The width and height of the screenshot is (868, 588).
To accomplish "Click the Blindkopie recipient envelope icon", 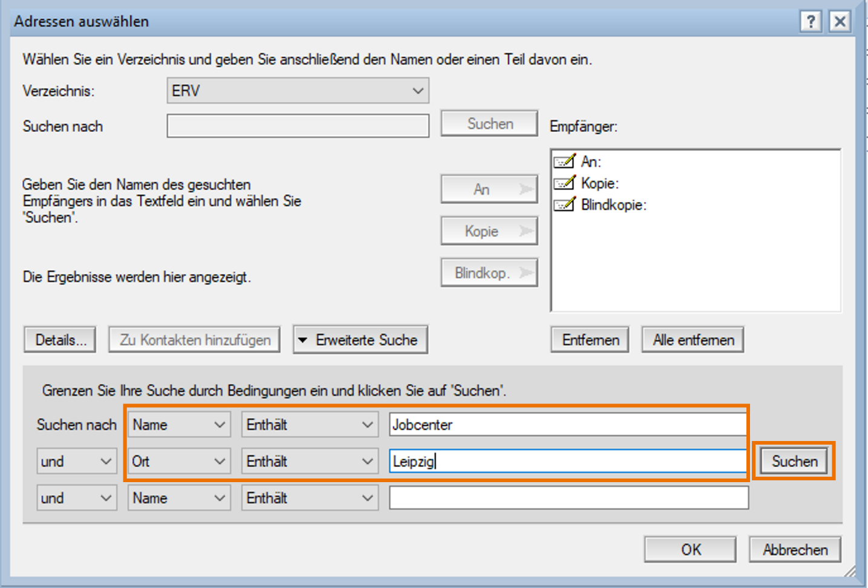I will [564, 204].
